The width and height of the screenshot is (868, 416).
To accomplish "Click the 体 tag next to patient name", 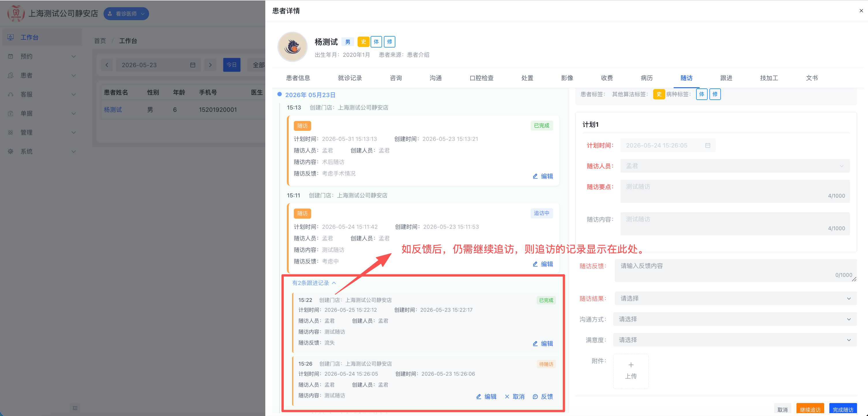I will tap(376, 42).
